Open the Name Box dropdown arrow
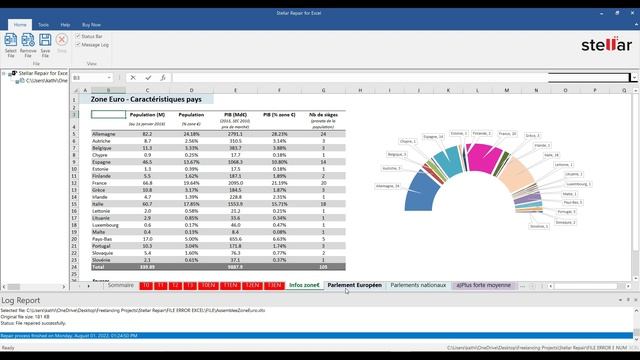The height and width of the screenshot is (360, 640). [x=109, y=78]
